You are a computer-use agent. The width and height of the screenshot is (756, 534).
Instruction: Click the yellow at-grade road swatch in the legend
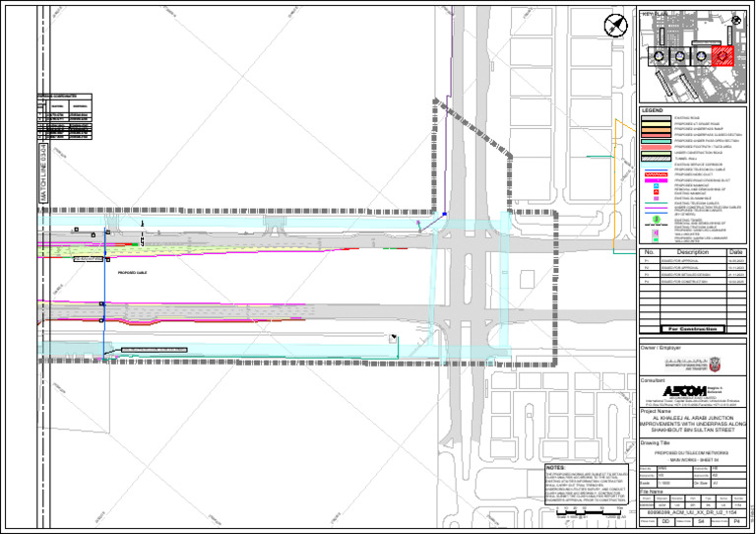click(x=656, y=124)
